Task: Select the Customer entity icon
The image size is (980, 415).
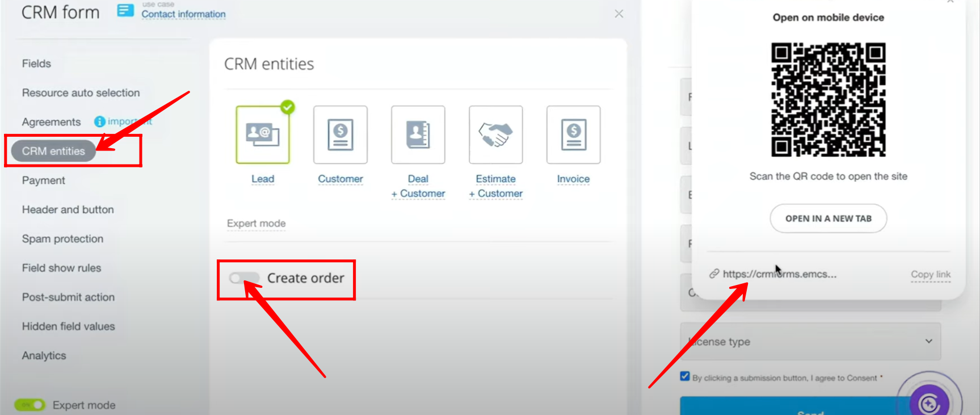Action: click(340, 135)
